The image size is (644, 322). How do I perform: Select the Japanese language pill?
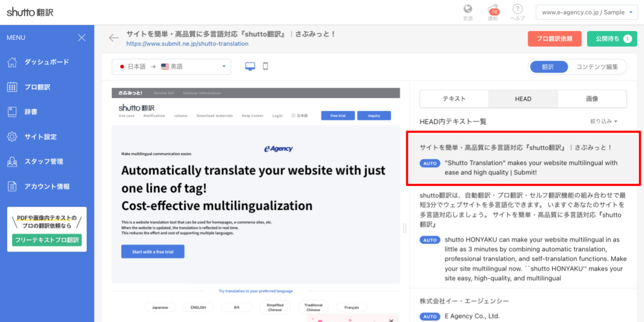(x=160, y=308)
